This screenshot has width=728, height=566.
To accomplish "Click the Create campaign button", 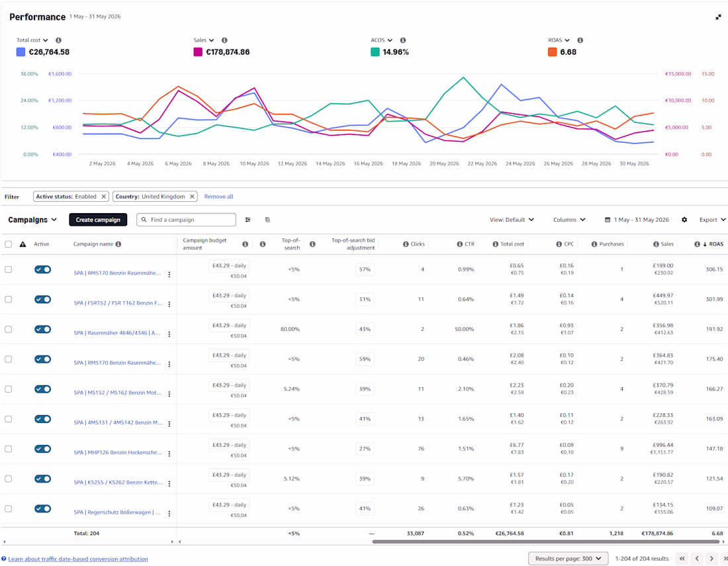I will point(98,220).
